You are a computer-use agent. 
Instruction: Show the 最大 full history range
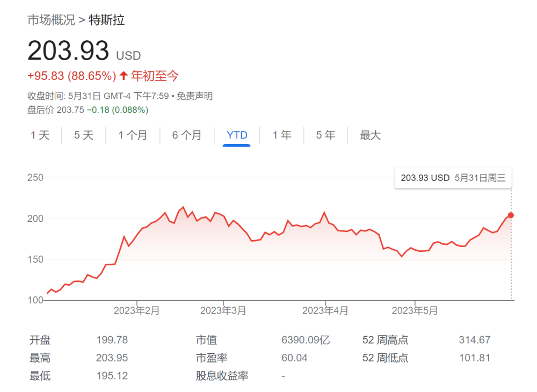point(370,135)
